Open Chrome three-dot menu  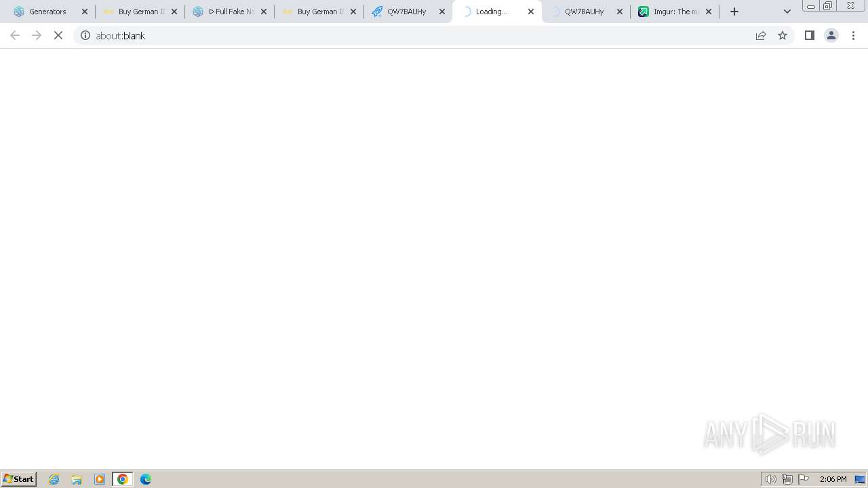[x=854, y=35]
